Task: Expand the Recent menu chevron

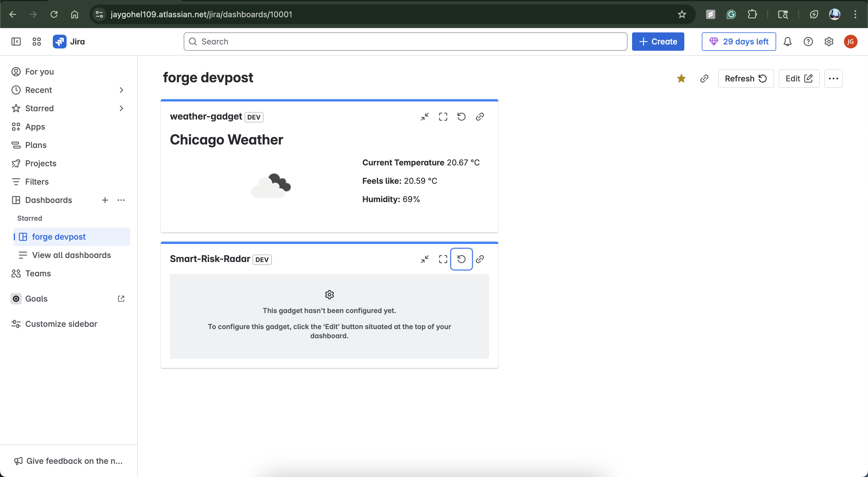Action: point(121,90)
